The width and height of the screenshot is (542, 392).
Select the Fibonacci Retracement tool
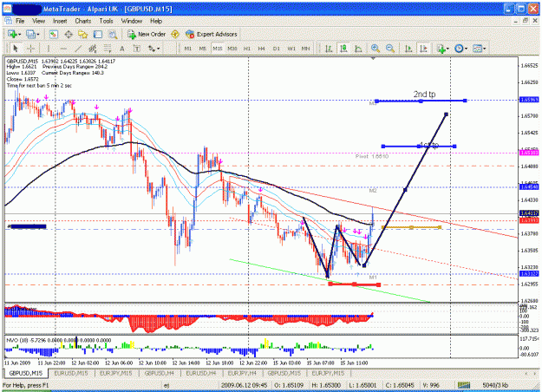coord(108,49)
